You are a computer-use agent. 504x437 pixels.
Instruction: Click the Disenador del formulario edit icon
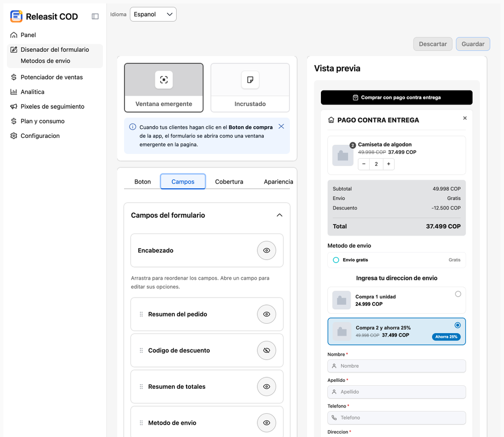click(x=13, y=50)
